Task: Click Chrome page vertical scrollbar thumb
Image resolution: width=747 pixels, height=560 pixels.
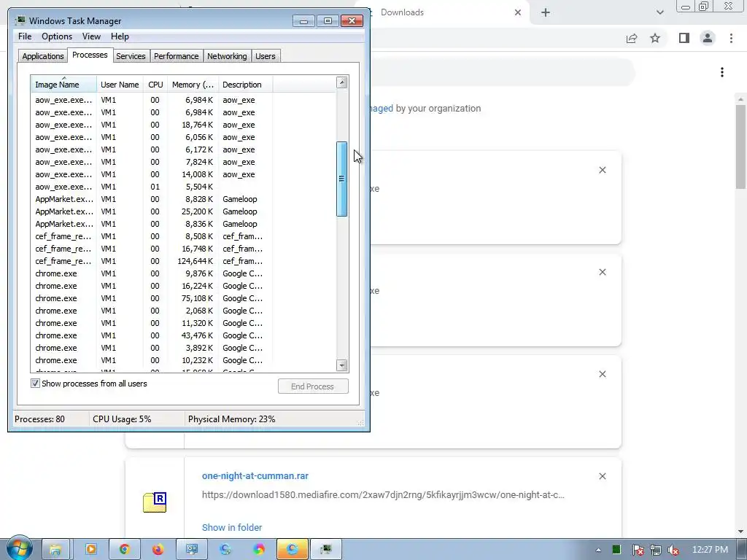Action: tap(740, 146)
